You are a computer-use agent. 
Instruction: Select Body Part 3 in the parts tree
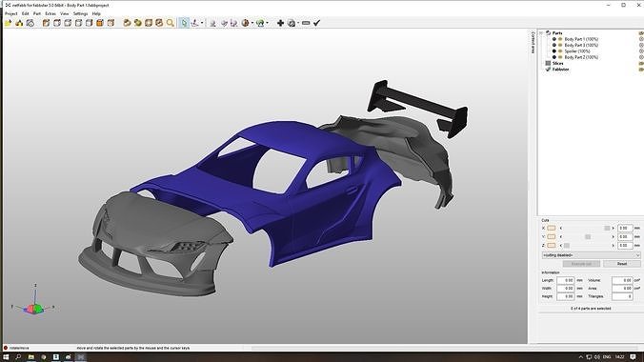coord(581,45)
